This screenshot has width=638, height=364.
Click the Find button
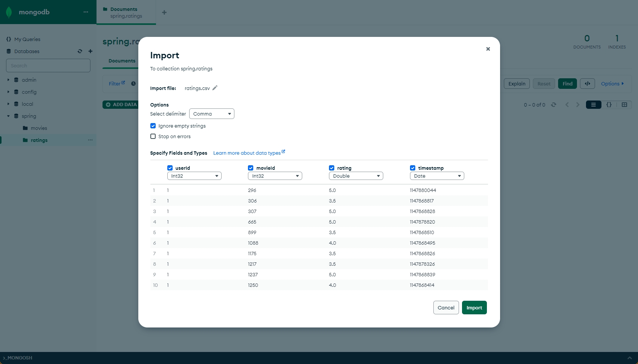point(568,84)
